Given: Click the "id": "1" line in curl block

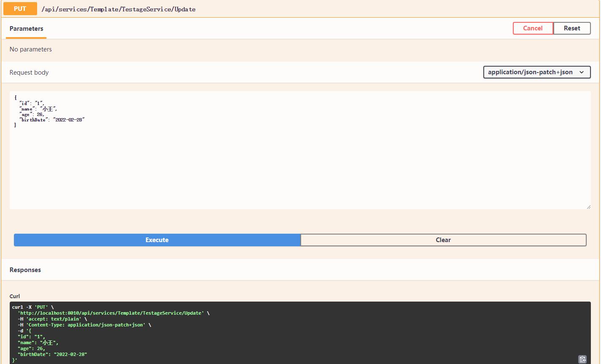Looking at the screenshot, I should point(31,337).
